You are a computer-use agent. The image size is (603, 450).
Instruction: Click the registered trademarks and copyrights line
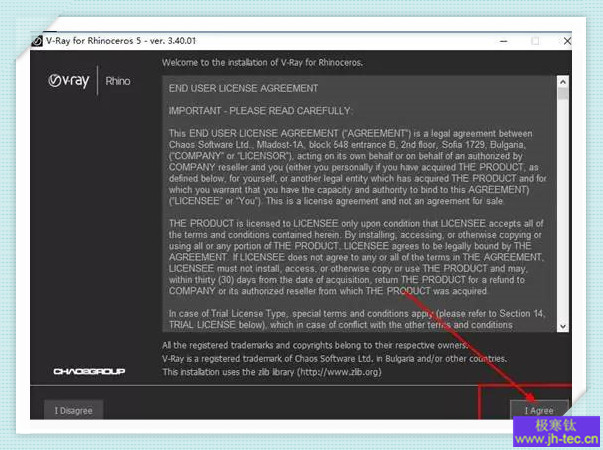[315, 345]
